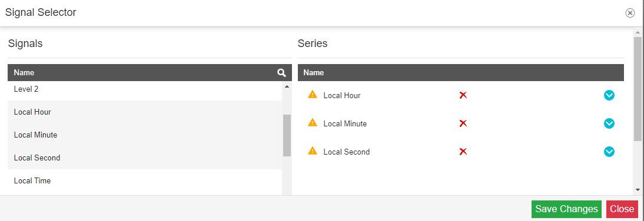Remove Local Minute series with red X
The image size is (644, 221).
click(x=463, y=123)
